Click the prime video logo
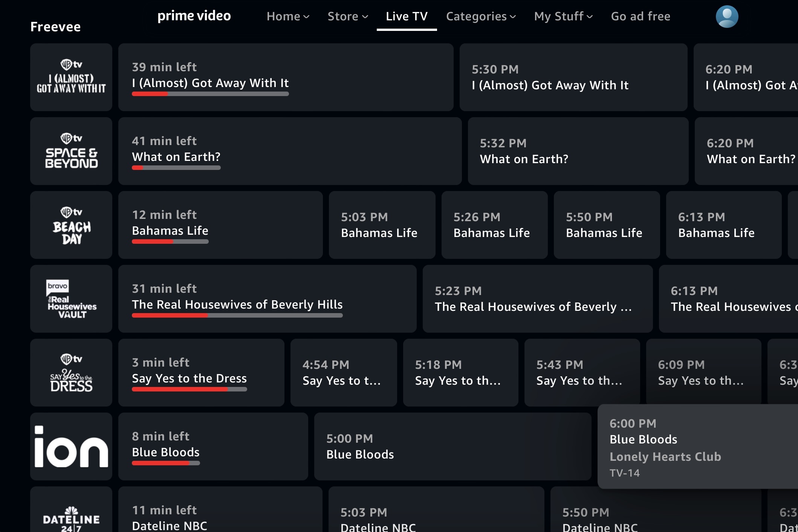 click(194, 16)
